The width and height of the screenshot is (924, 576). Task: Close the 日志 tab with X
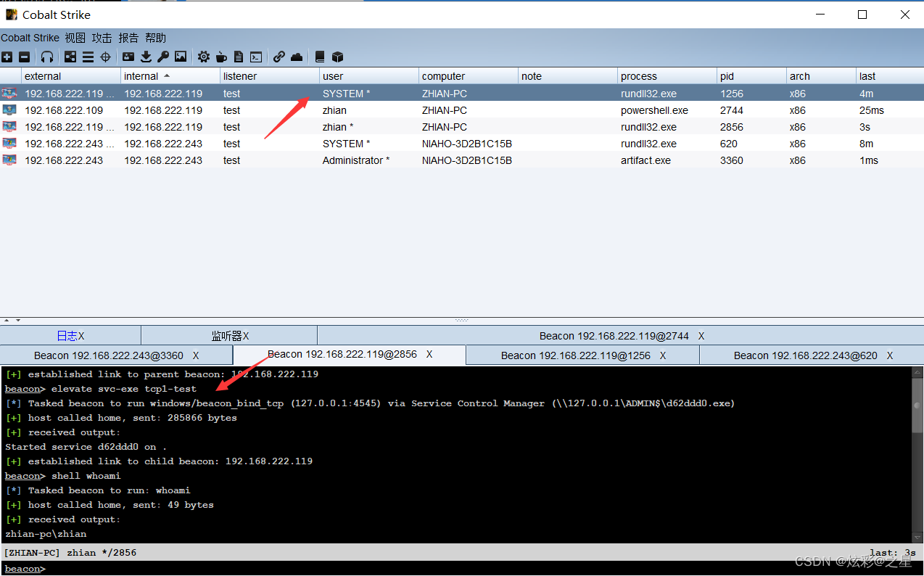tap(81, 336)
